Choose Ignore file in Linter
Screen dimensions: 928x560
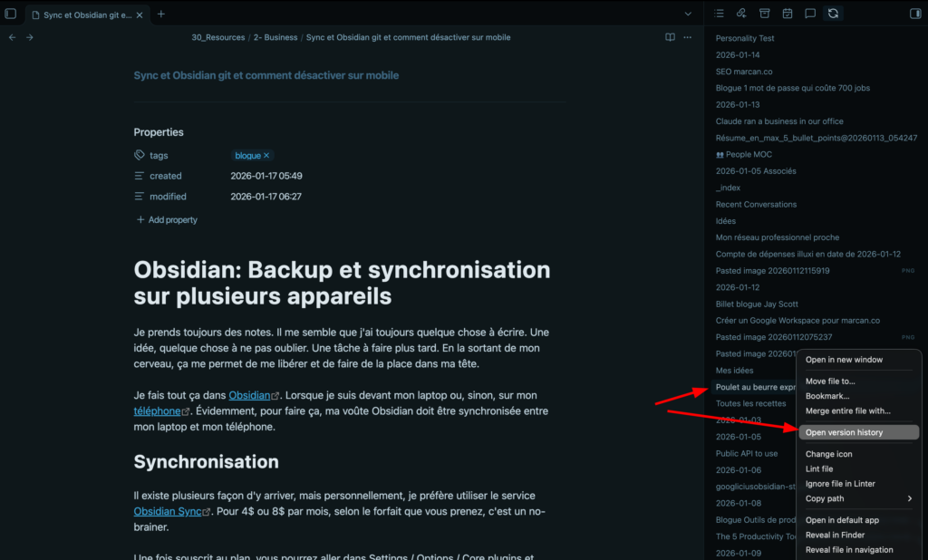click(840, 484)
